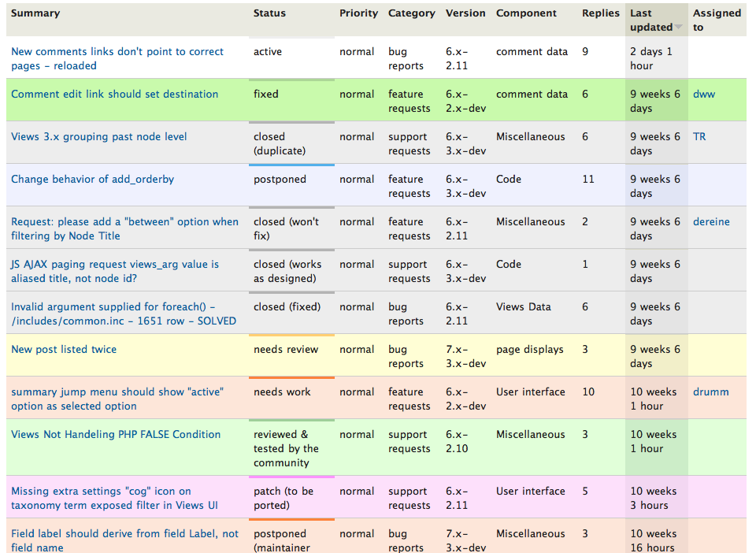Sort table by Summary column header

pyautogui.click(x=35, y=13)
